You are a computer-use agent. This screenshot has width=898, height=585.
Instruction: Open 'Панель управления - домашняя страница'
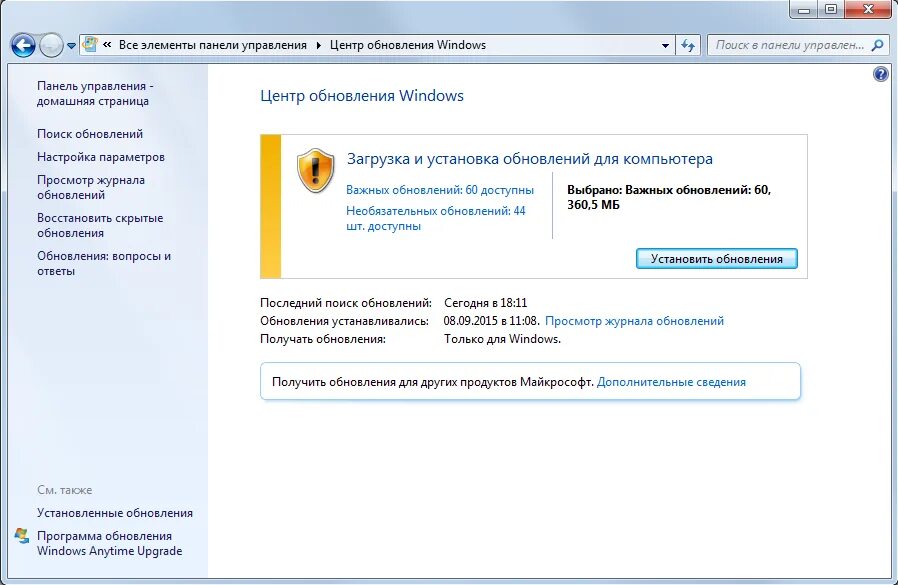pyautogui.click(x=95, y=93)
